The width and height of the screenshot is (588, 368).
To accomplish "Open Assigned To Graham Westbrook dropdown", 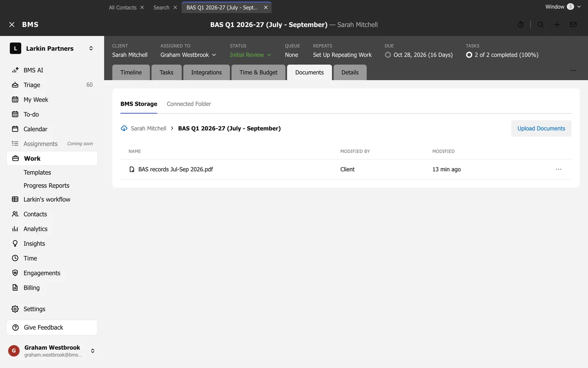I will tap(188, 55).
